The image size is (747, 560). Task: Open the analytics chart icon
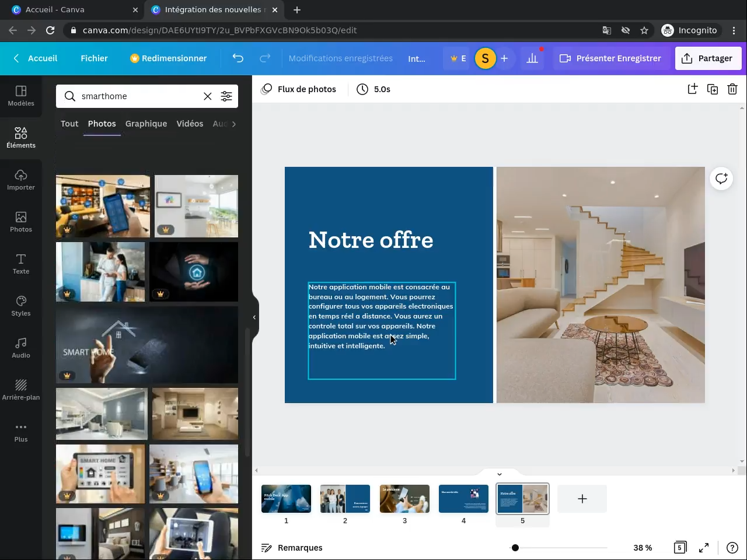pyautogui.click(x=532, y=58)
